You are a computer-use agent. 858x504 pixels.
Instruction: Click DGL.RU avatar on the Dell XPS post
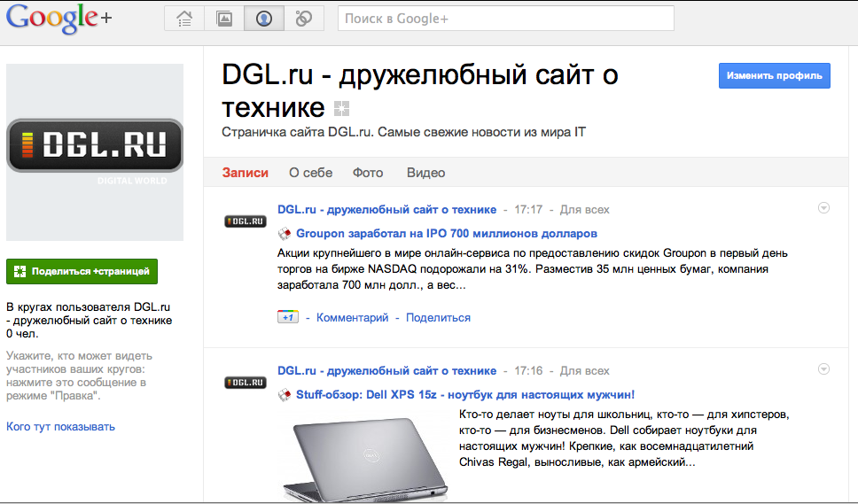[x=246, y=383]
